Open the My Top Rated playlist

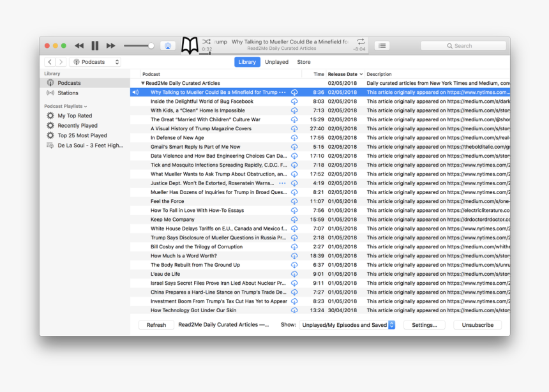[84, 116]
